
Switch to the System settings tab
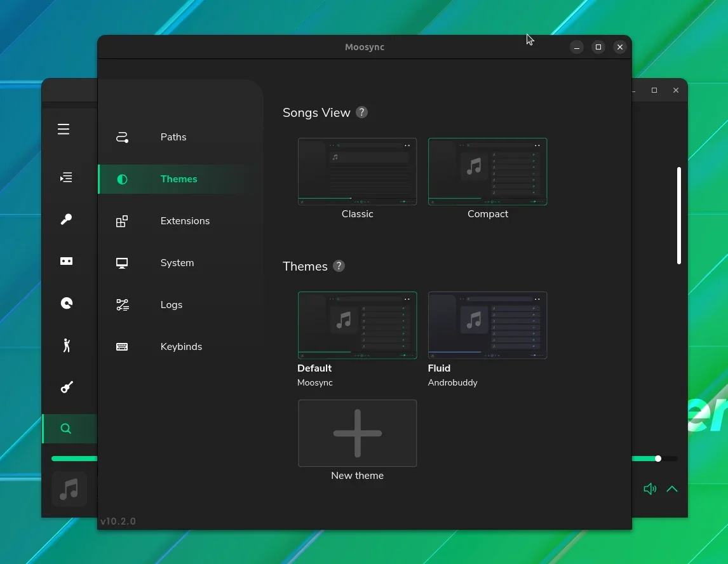tap(180, 263)
